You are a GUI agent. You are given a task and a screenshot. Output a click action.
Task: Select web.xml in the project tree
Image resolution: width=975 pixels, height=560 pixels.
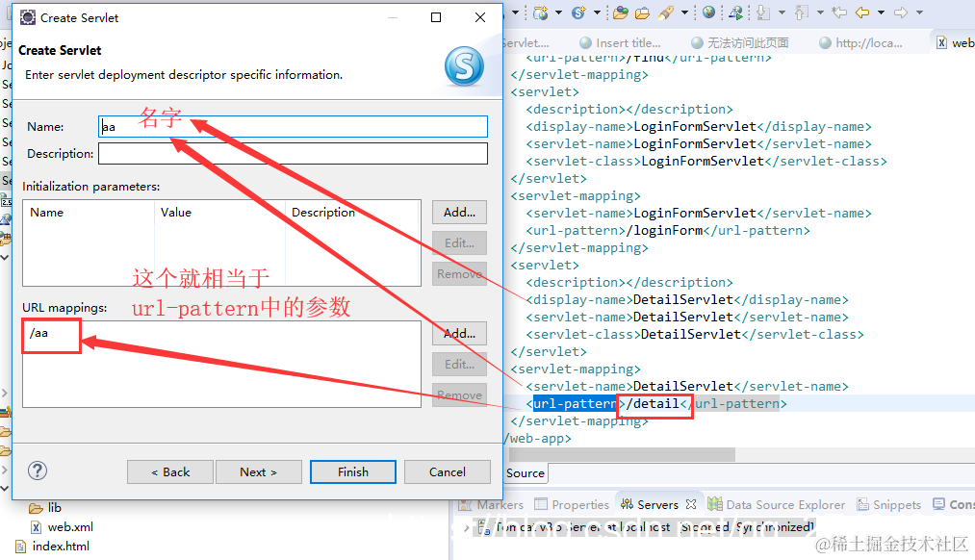[63, 527]
